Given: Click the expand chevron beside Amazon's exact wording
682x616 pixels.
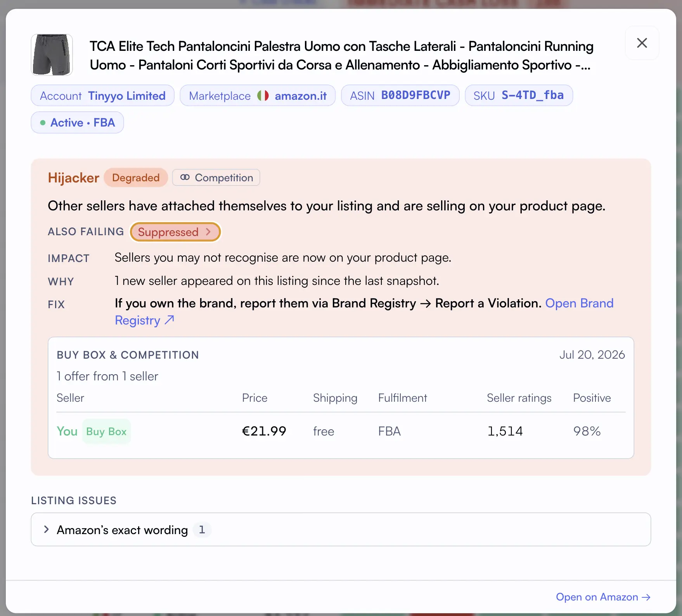Looking at the screenshot, I should coord(47,529).
